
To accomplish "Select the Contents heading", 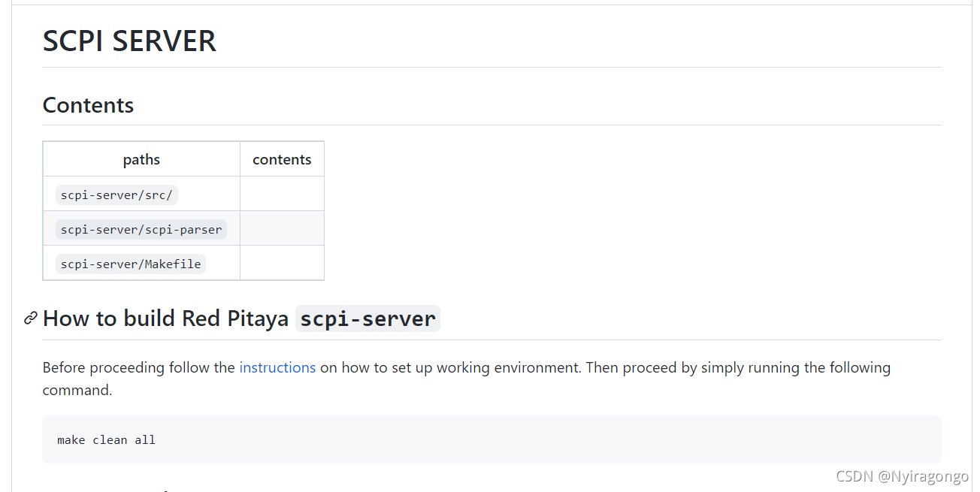I will pos(88,105).
